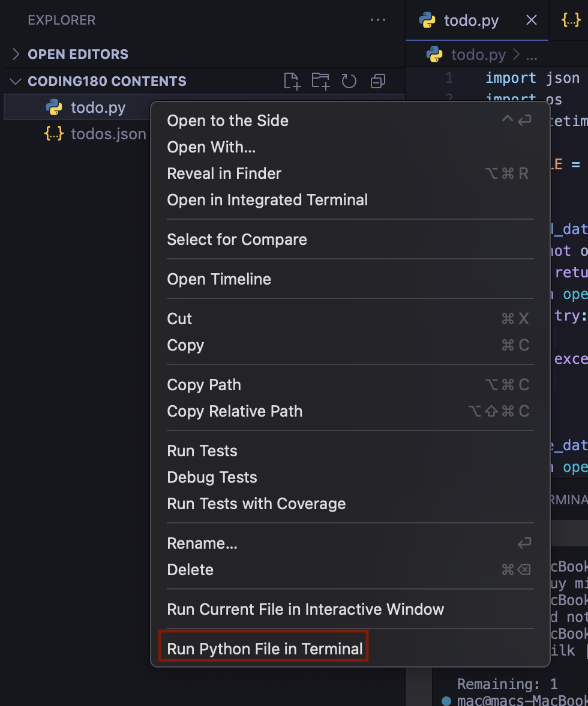Choose Rename... in the context menu
The image size is (588, 706).
point(202,543)
